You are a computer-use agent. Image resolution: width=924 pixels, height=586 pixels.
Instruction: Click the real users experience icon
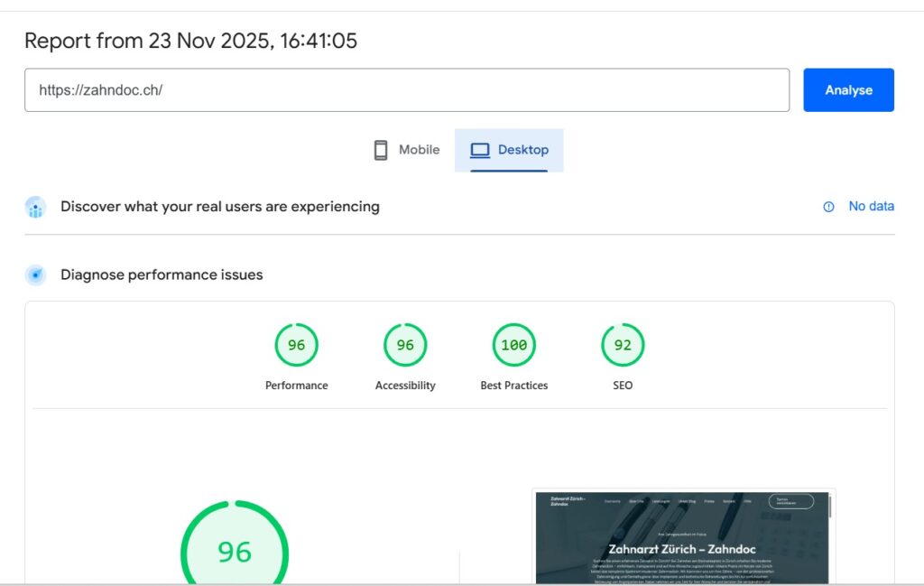click(35, 207)
